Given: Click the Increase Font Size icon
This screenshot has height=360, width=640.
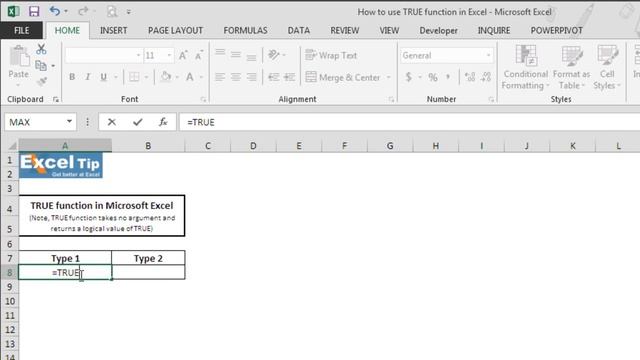Looking at the screenshot, I should coord(183,55).
